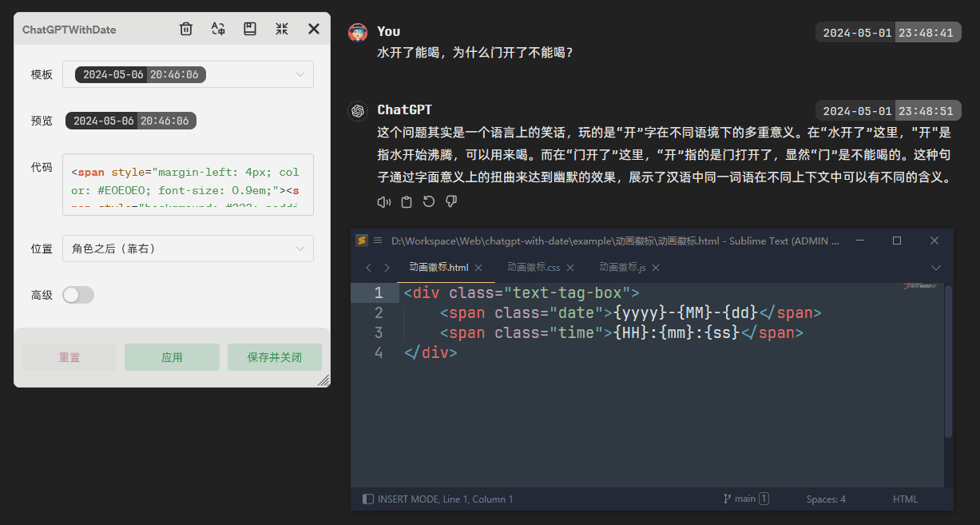
Task: Click line number 4 in editor gutter
Action: click(x=379, y=352)
